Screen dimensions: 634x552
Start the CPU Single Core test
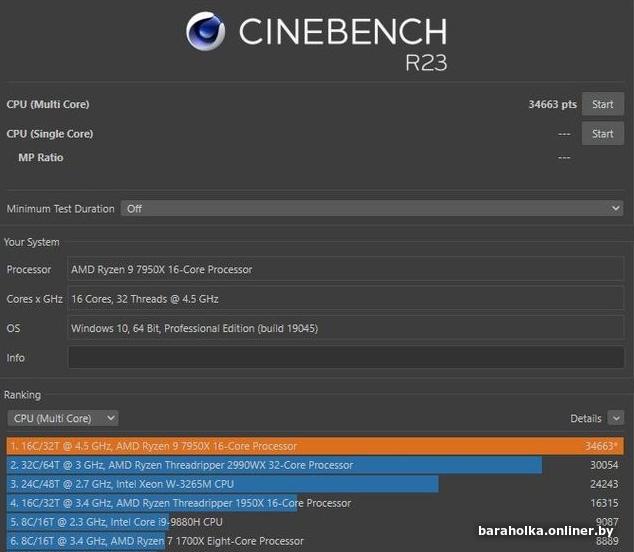[x=602, y=133]
